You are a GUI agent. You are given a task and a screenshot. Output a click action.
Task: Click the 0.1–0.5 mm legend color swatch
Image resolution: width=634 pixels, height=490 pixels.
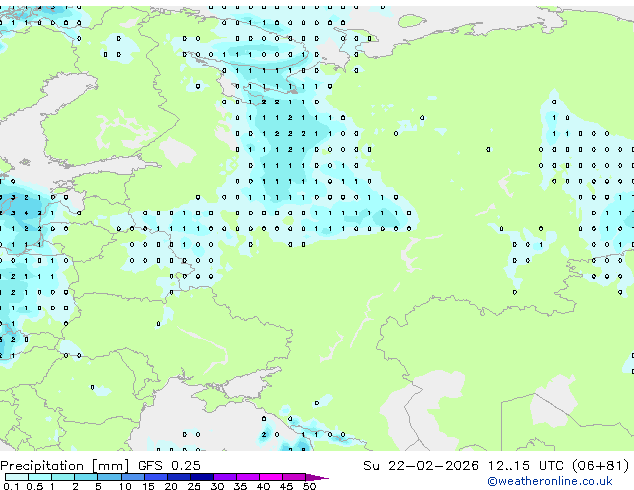click(17, 477)
